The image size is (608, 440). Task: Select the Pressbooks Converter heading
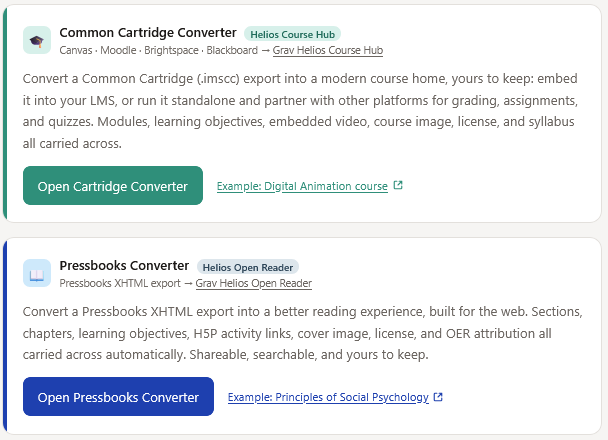point(124,266)
